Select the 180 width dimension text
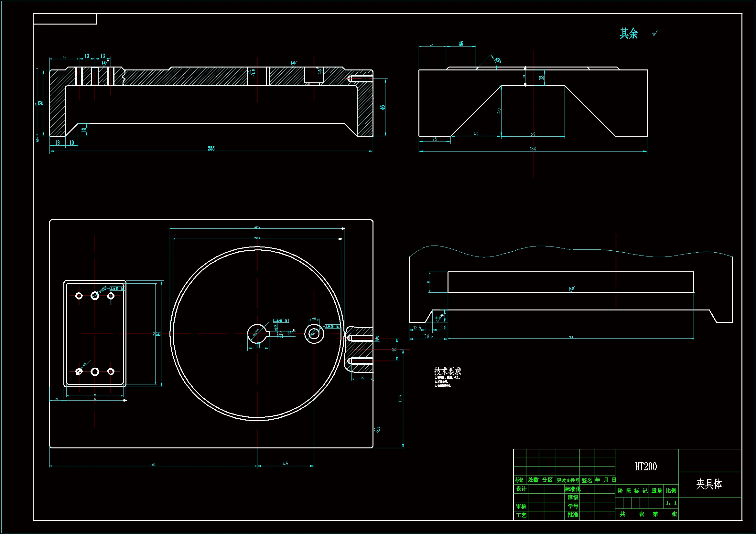The width and height of the screenshot is (756, 534). click(533, 149)
